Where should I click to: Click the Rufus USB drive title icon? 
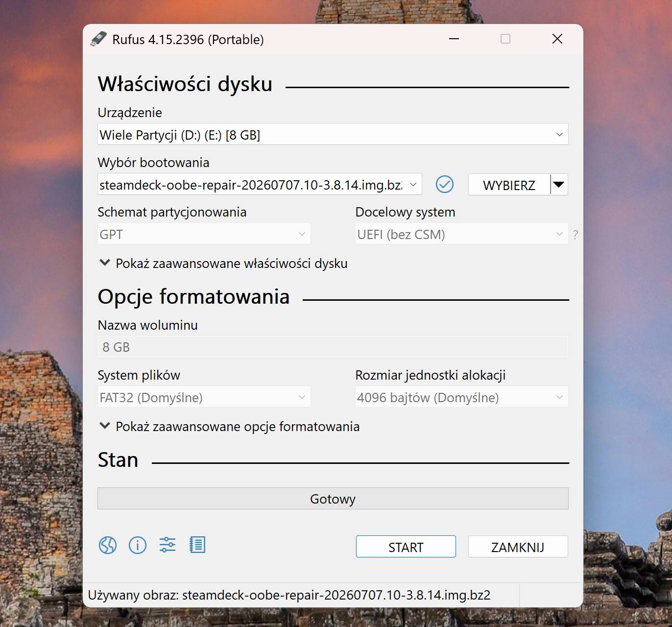[98, 39]
